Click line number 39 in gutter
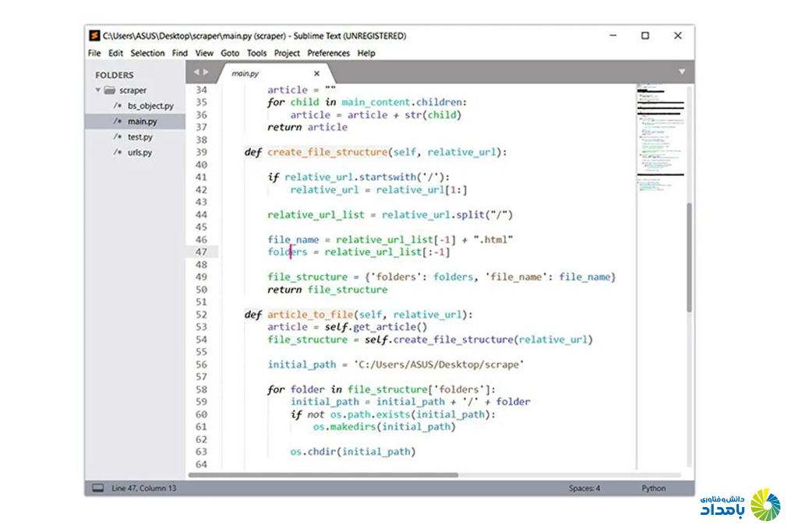 point(202,152)
